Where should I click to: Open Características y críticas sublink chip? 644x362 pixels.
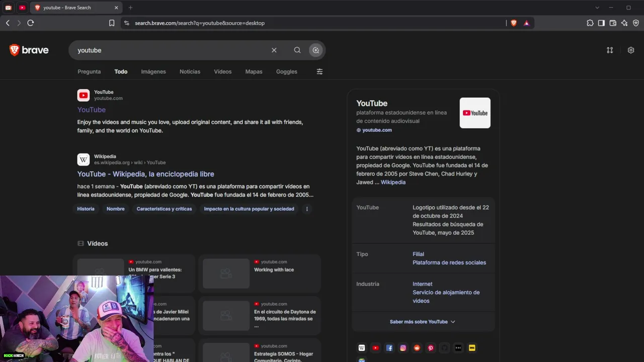pos(164,209)
